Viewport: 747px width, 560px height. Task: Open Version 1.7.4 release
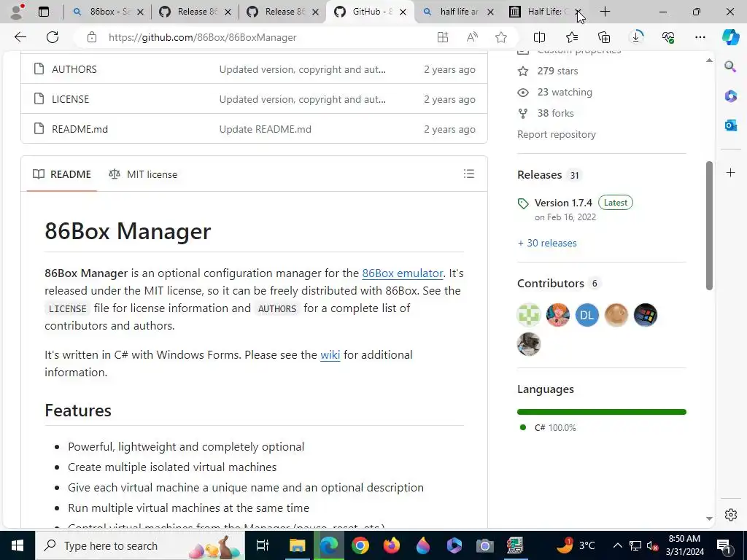click(x=563, y=203)
